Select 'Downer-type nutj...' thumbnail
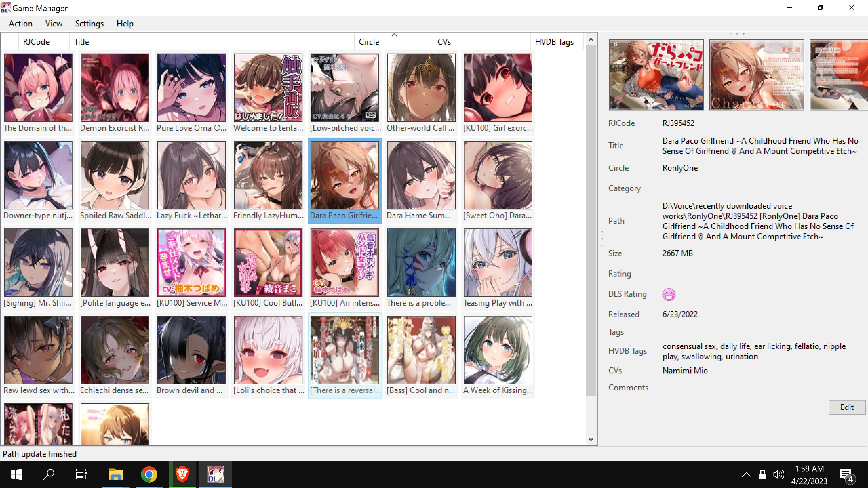The height and width of the screenshot is (488, 868). pos(38,175)
